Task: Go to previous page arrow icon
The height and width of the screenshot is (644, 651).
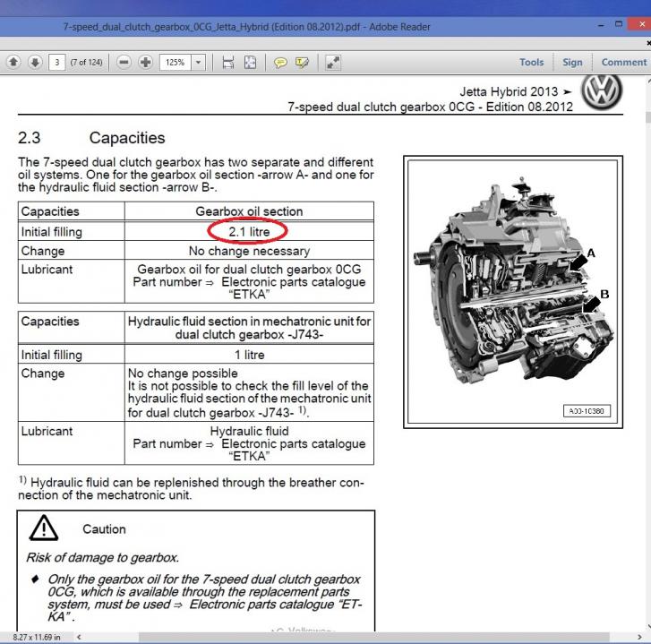Action: pos(13,63)
